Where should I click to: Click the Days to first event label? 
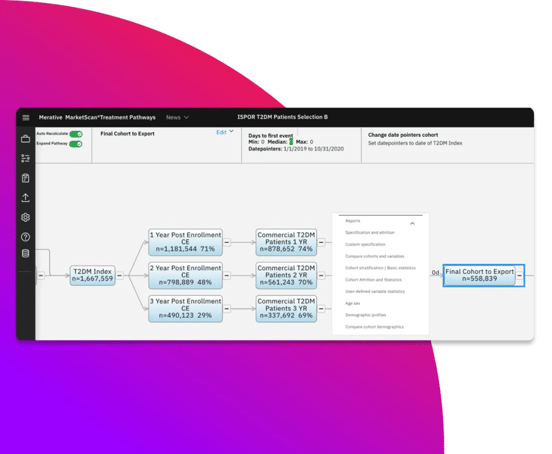pos(271,135)
